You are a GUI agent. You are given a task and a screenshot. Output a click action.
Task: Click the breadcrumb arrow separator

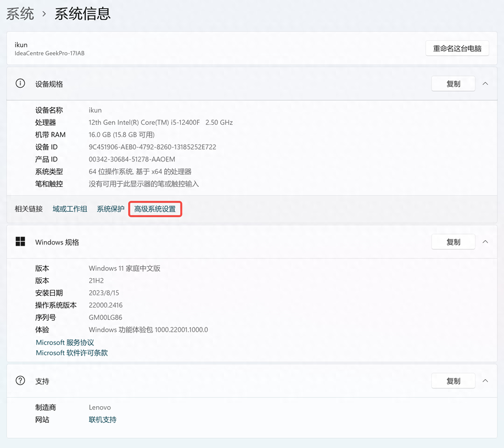coord(44,14)
